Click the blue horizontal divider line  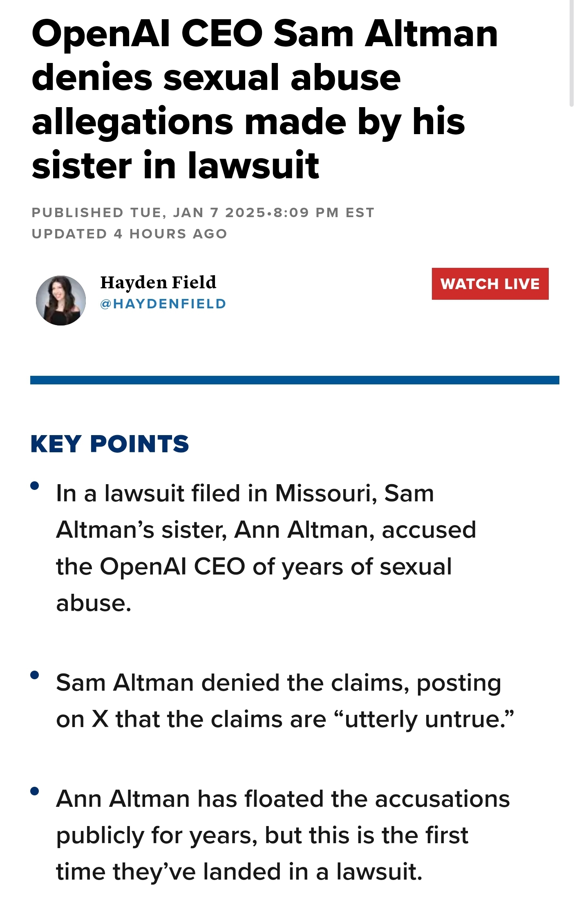coord(294,380)
